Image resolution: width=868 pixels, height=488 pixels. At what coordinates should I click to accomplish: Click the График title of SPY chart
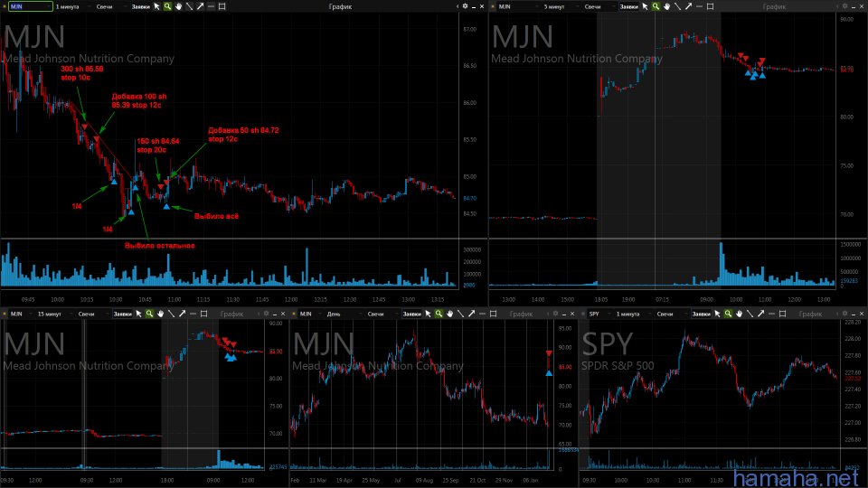[x=810, y=314]
